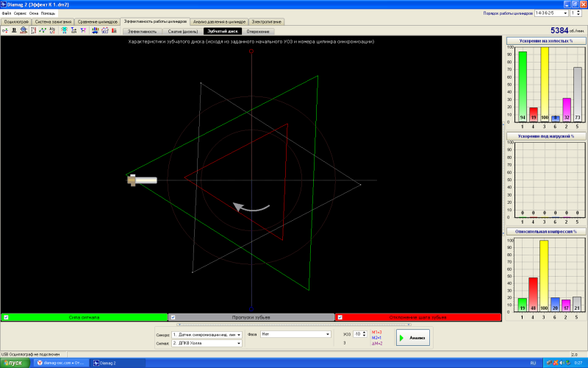588x368 pixels.
Task: Open the Сервис menu
Action: (x=20, y=13)
